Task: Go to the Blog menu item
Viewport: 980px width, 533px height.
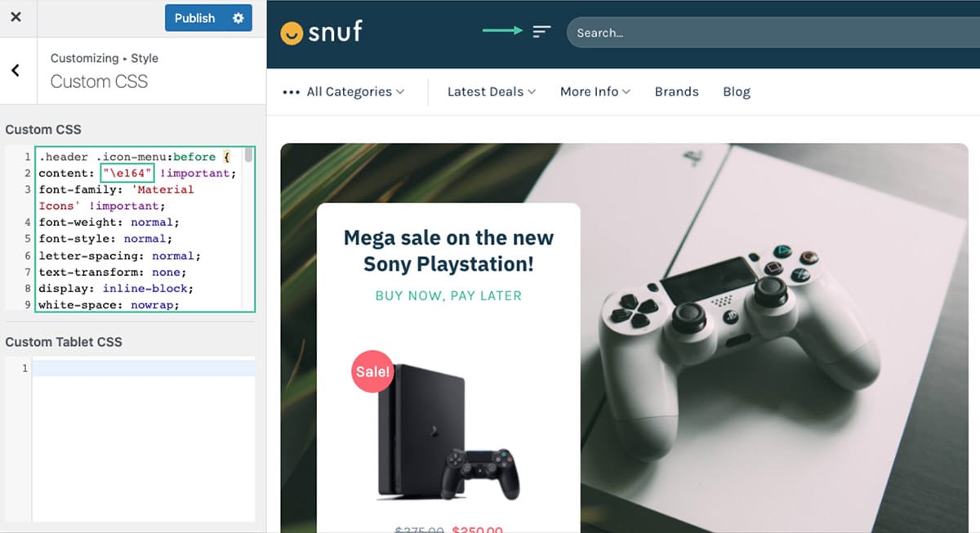Action: click(x=737, y=92)
